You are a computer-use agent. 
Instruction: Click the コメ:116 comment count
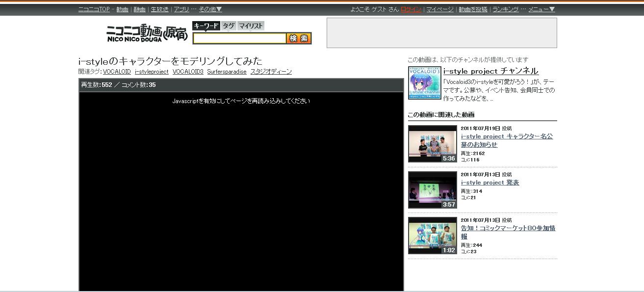tap(470, 160)
